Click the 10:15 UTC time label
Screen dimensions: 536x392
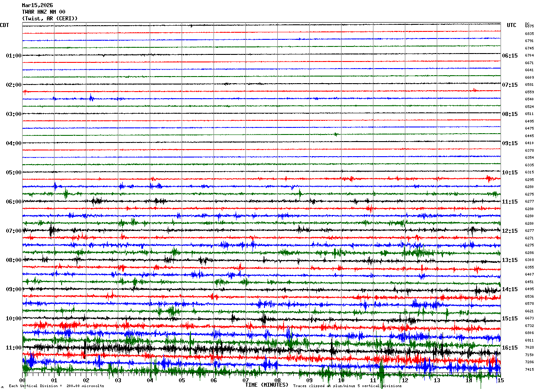pos(510,173)
